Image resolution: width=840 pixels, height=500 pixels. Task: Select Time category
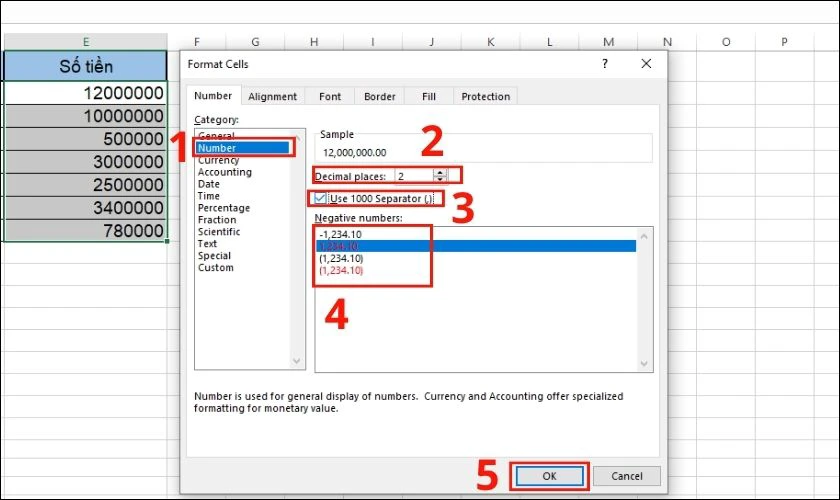208,196
